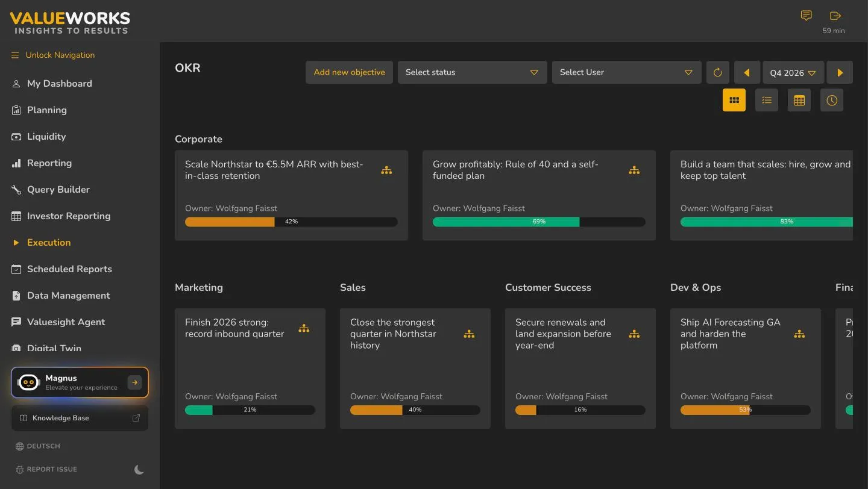Click REPORT ISSUE link
Viewport: 868px width, 489px height.
(46, 469)
